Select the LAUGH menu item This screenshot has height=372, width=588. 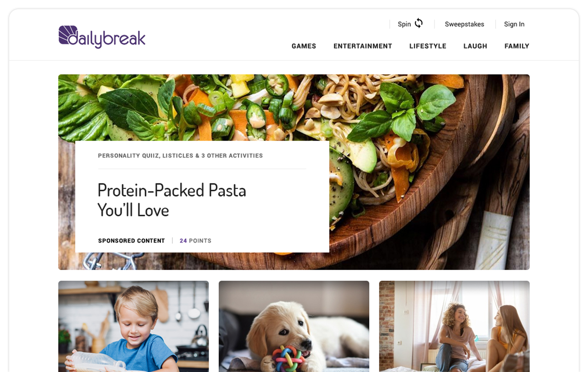click(x=475, y=46)
